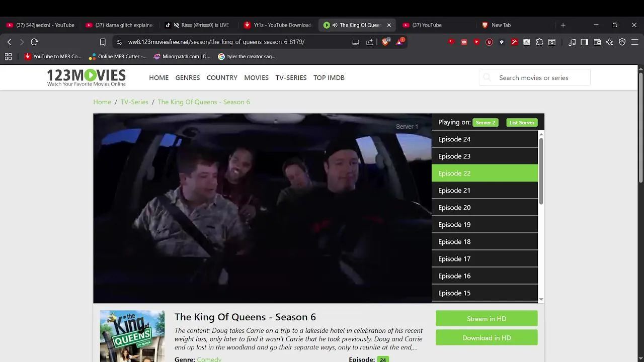Image resolution: width=644 pixels, height=362 pixels.
Task: Open Leo AI sparkle icon
Action: click(x=610, y=42)
